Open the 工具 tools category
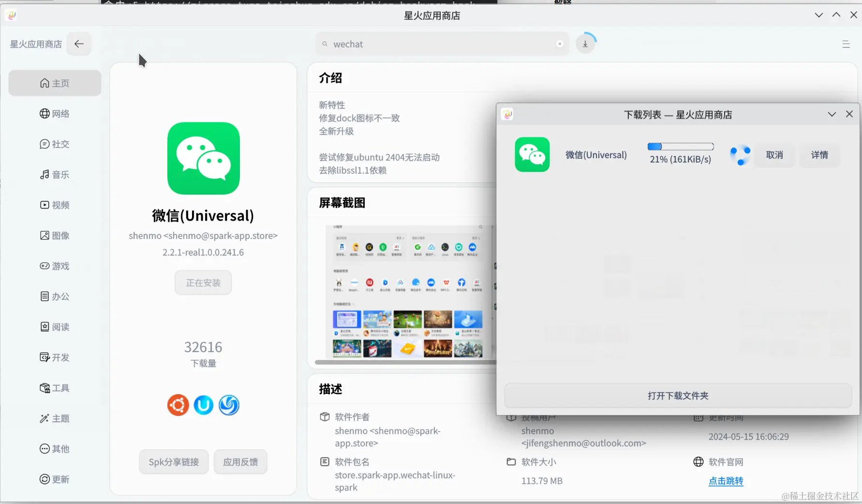This screenshot has width=862, height=504. (55, 388)
